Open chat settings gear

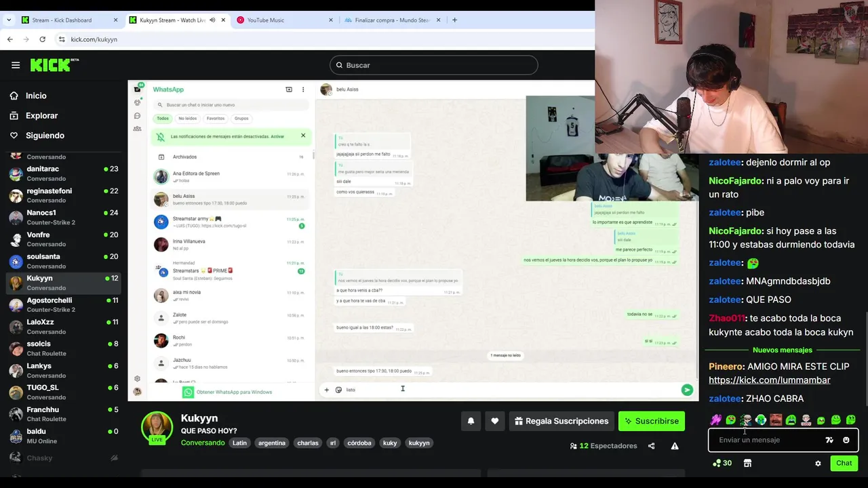818,464
